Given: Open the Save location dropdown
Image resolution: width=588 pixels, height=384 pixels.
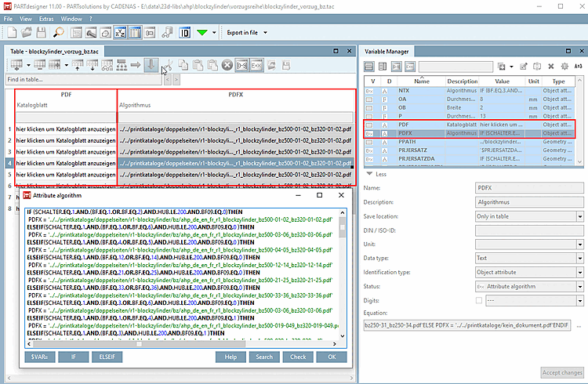Looking at the screenshot, I should click(579, 216).
